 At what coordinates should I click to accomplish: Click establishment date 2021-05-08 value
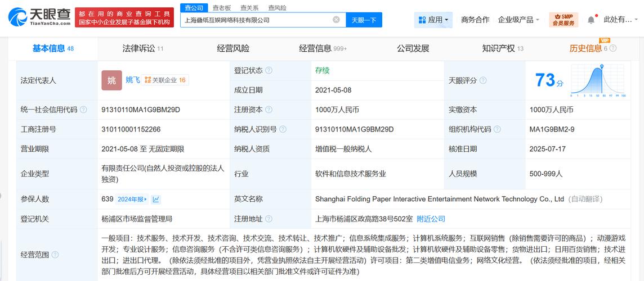pyautogui.click(x=333, y=90)
